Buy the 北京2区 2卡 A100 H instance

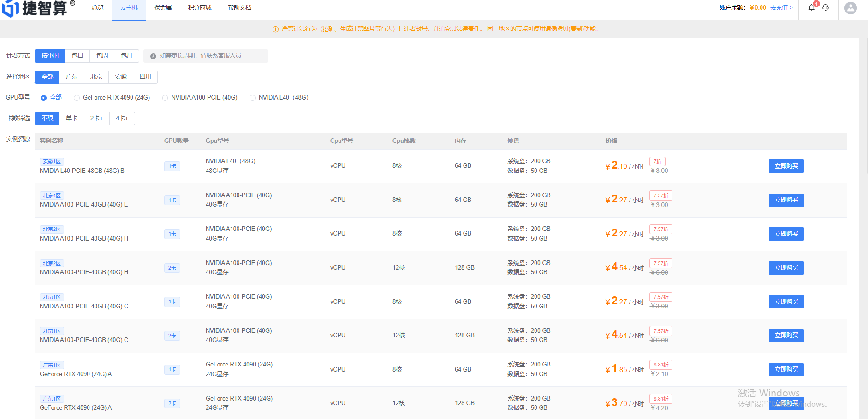click(786, 268)
